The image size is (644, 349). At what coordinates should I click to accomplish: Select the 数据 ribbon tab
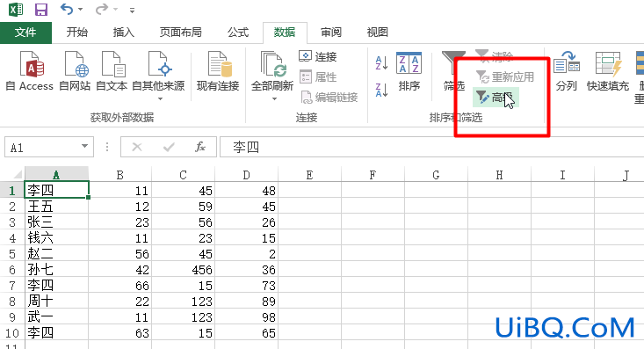click(285, 32)
